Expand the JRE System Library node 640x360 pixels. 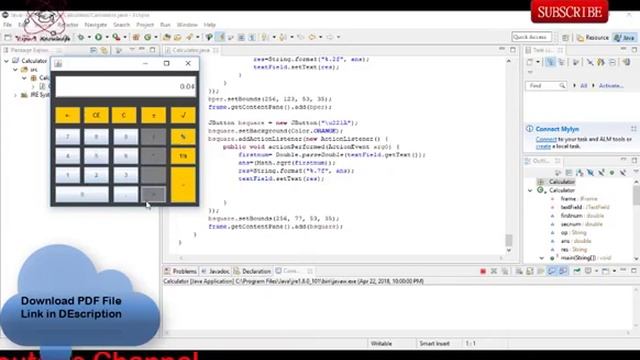(15, 95)
